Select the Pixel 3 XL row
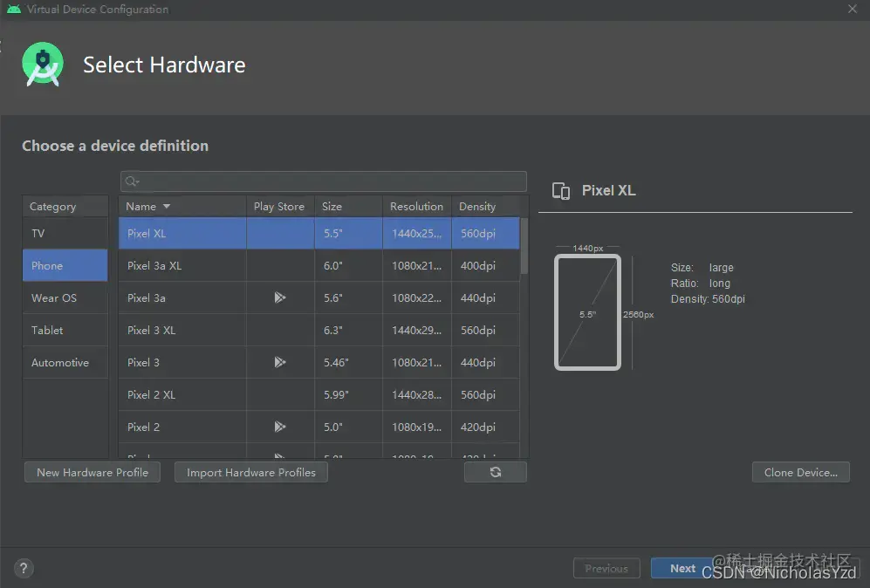 point(319,330)
